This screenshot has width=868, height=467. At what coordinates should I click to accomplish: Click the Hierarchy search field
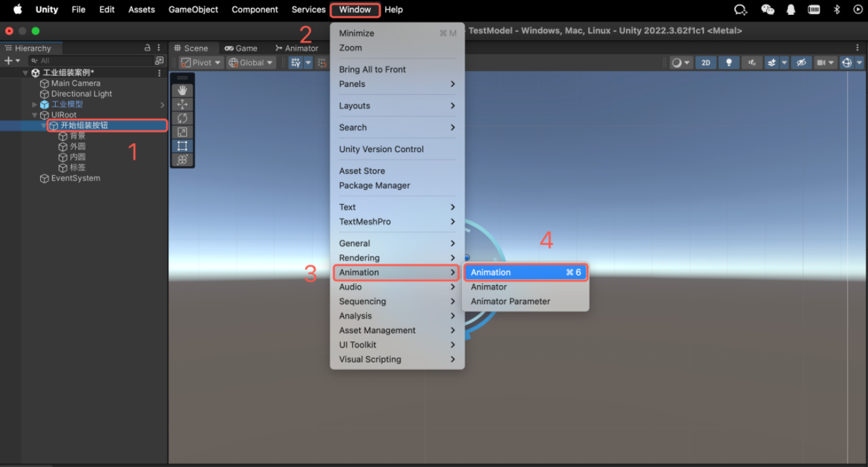click(x=90, y=60)
